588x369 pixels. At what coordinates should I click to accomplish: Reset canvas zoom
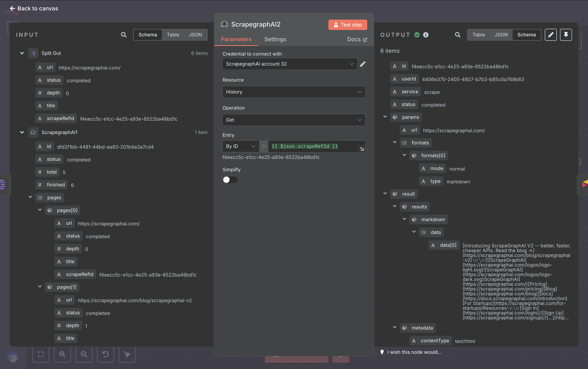click(105, 354)
